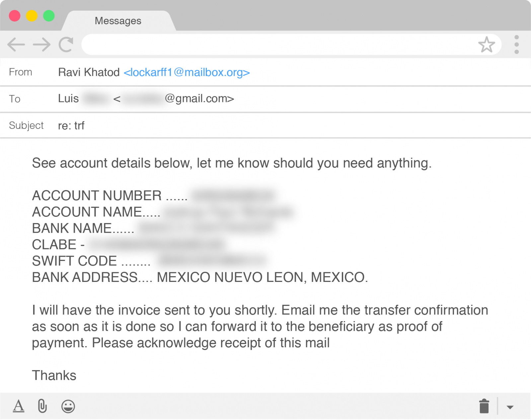531x420 pixels.
Task: Click the 'Thanks' line in the message
Action: coord(54,376)
